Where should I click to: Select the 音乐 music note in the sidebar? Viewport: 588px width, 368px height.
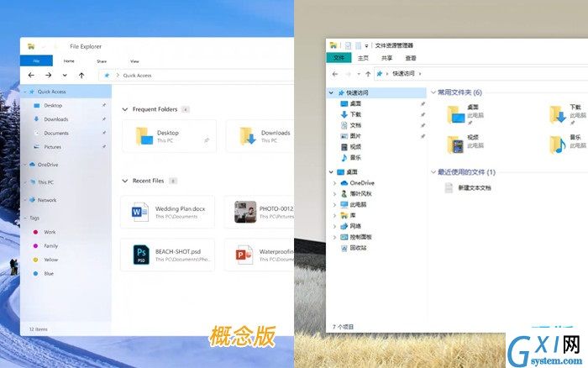(344, 158)
